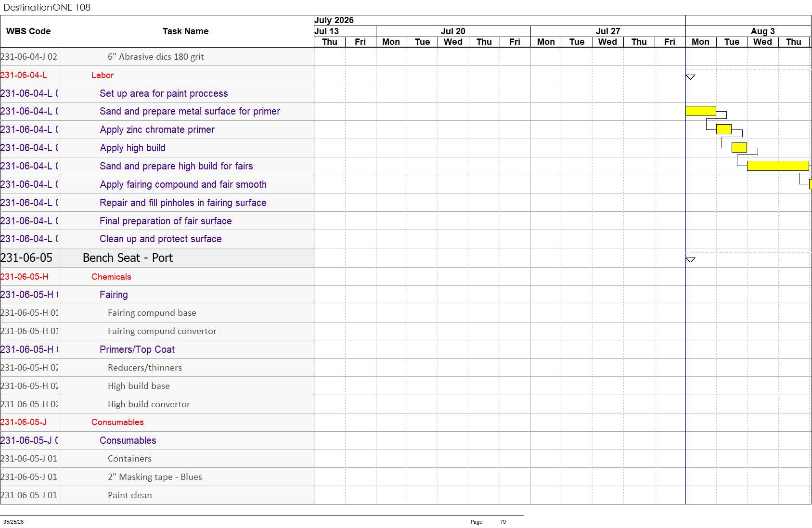The height and width of the screenshot is (528, 812).
Task: Open the Labor task row
Action: tap(157, 75)
